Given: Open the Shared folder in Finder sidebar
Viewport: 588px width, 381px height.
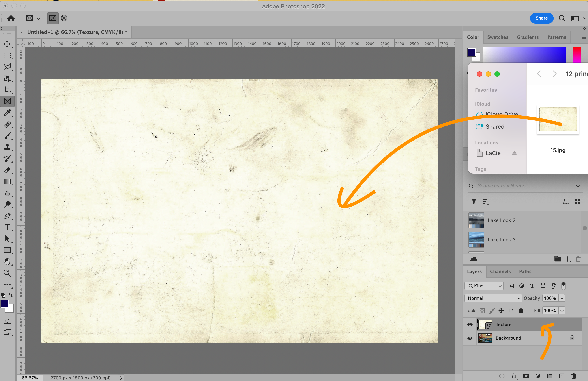Looking at the screenshot, I should click(x=495, y=127).
